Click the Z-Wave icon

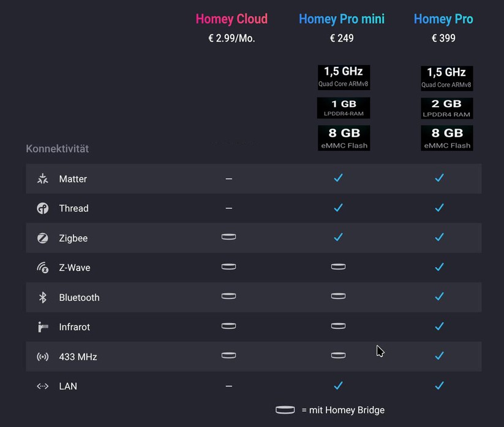pos(42,268)
